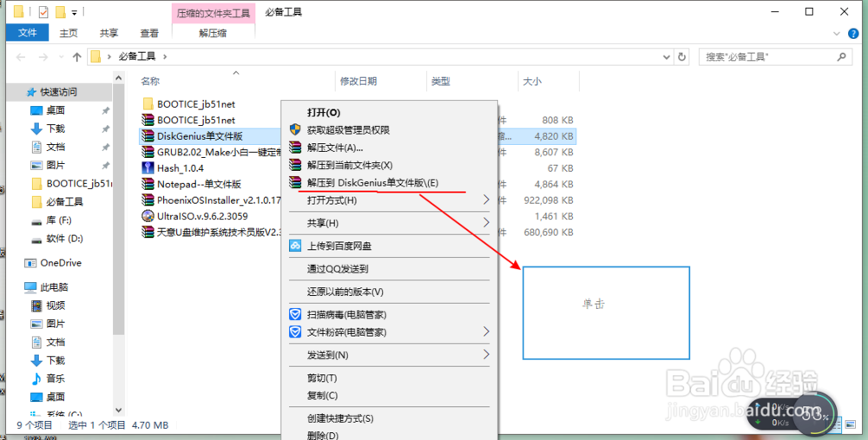The height and width of the screenshot is (440, 868).
Task: Click the Baidu Netdisk upload icon
Action: [x=296, y=246]
